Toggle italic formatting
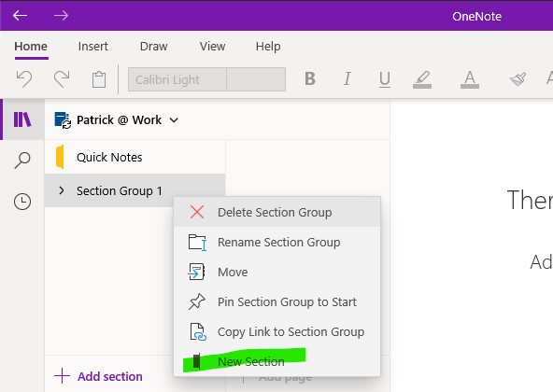 (347, 78)
